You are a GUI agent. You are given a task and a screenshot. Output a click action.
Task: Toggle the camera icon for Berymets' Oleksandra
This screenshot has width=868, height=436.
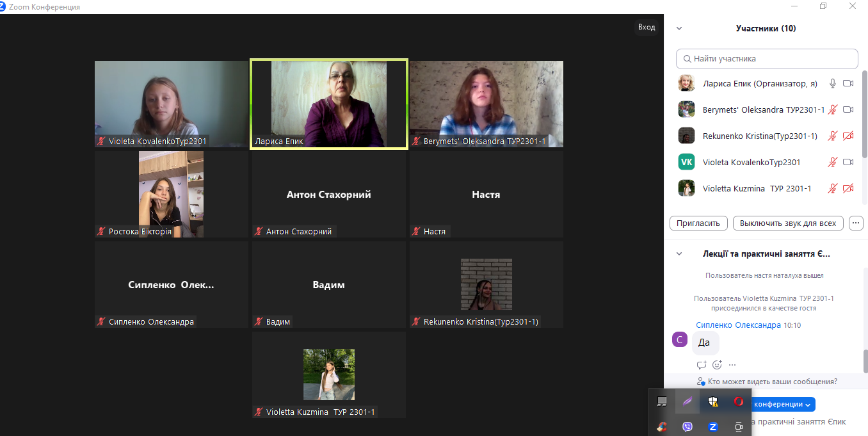point(849,109)
